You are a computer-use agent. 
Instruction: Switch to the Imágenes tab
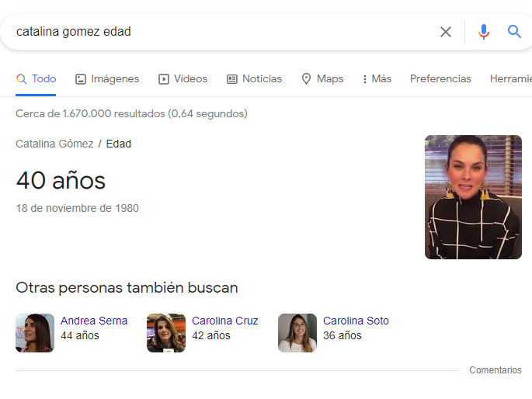pos(107,78)
